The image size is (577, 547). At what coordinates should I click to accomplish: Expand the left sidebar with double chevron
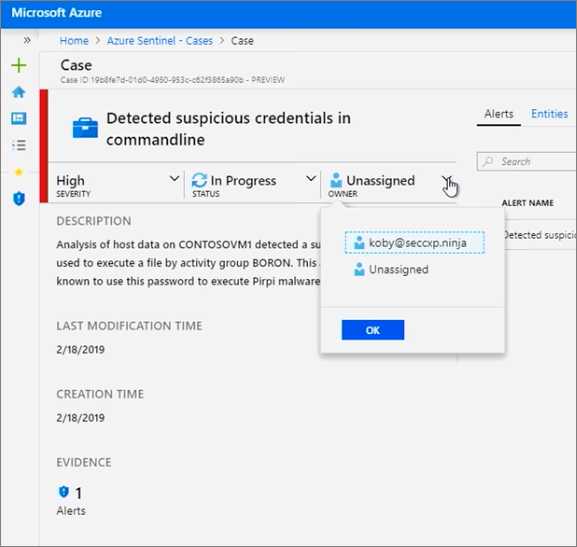[26, 40]
